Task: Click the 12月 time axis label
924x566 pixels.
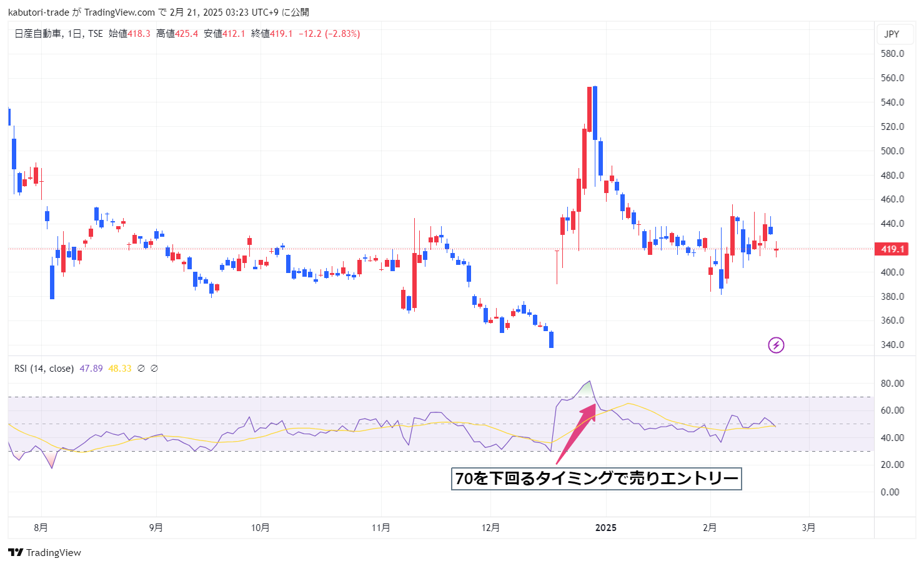Action: 491,528
